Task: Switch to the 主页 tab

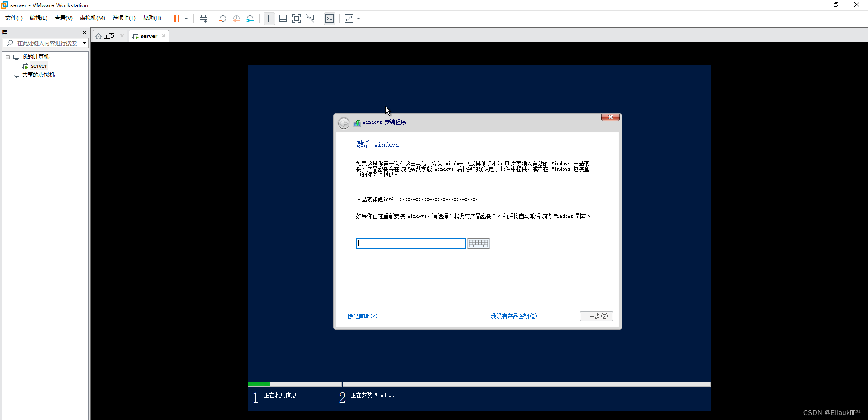Action: point(108,36)
